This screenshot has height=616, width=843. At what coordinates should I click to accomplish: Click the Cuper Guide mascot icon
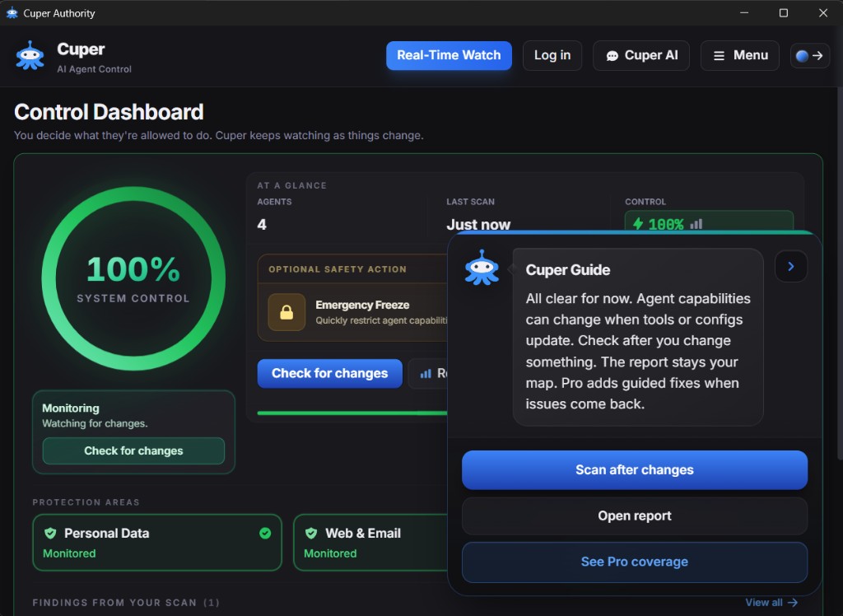pos(482,266)
